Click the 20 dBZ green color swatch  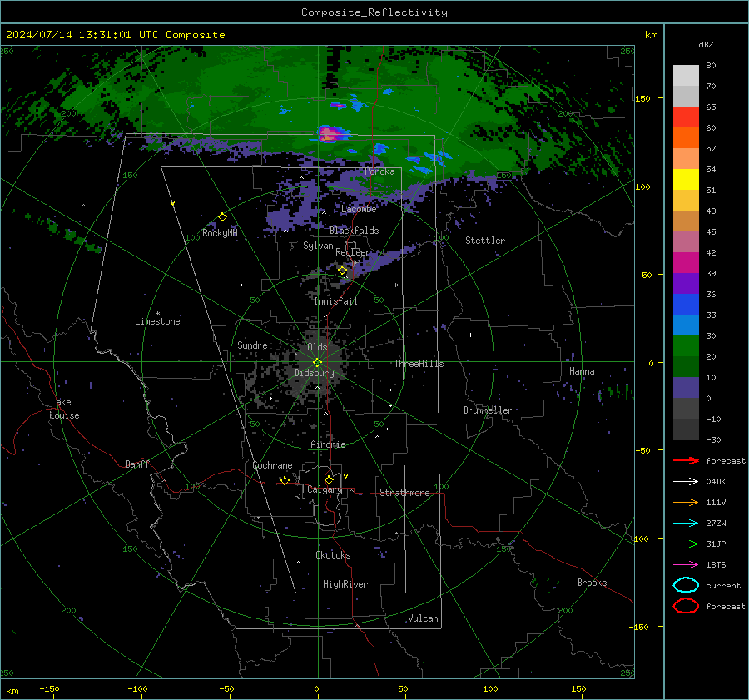686,345
